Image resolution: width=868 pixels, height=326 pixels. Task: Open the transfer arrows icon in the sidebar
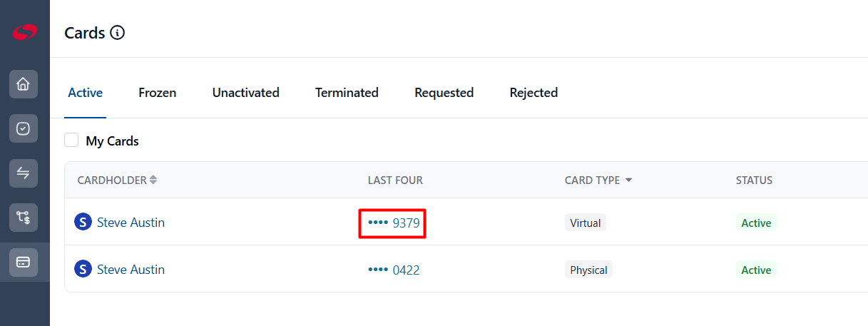(x=24, y=173)
